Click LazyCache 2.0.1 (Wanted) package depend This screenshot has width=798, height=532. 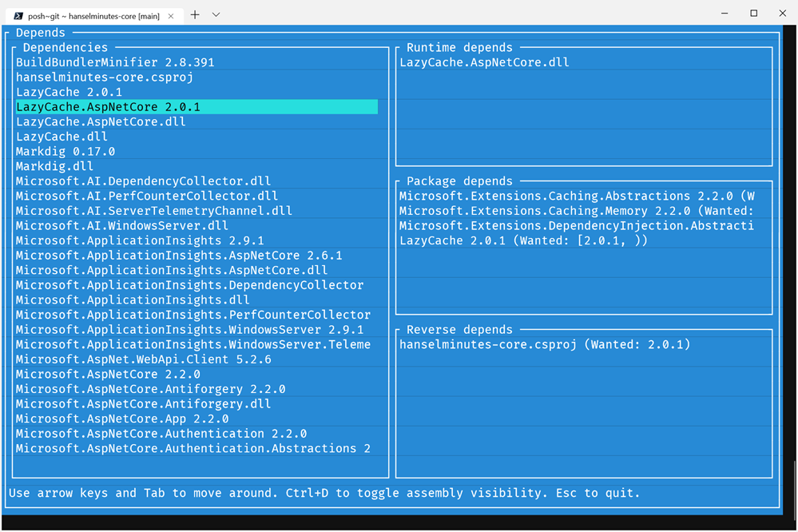pyautogui.click(x=524, y=240)
